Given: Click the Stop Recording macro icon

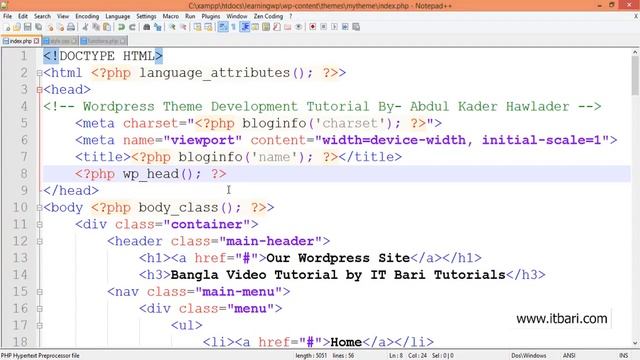Looking at the screenshot, I should (323, 27).
